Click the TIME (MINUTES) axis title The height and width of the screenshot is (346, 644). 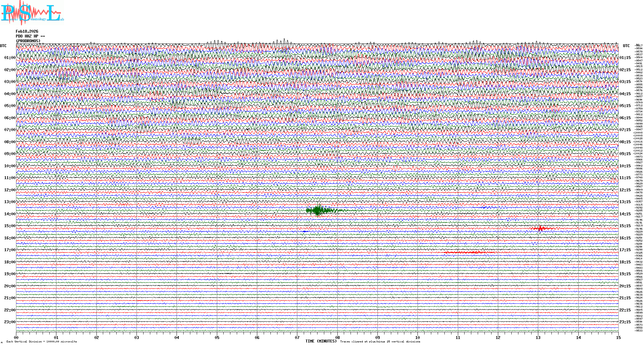(321, 341)
